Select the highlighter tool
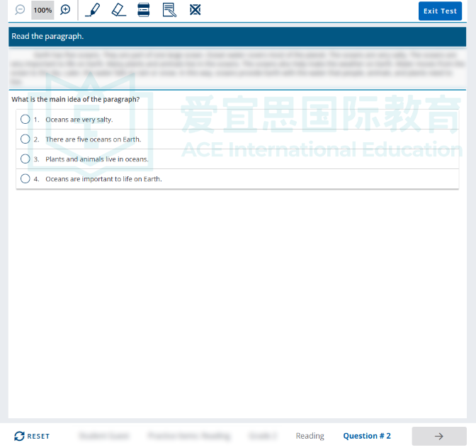The height and width of the screenshot is (448, 476). (93, 10)
